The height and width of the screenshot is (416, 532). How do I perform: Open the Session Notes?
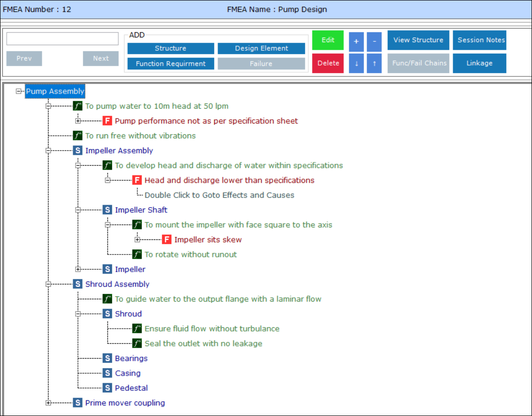pyautogui.click(x=479, y=40)
